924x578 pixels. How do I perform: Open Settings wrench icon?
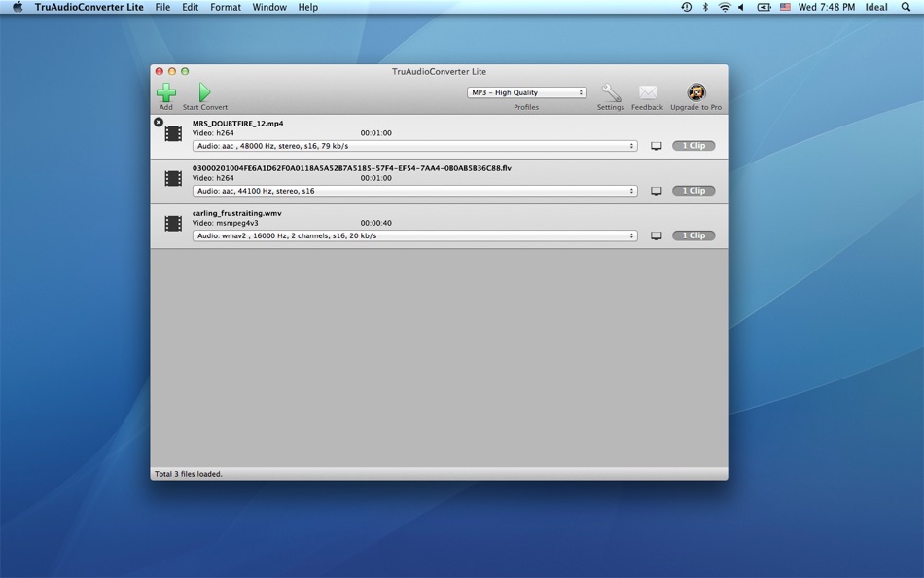click(x=611, y=92)
